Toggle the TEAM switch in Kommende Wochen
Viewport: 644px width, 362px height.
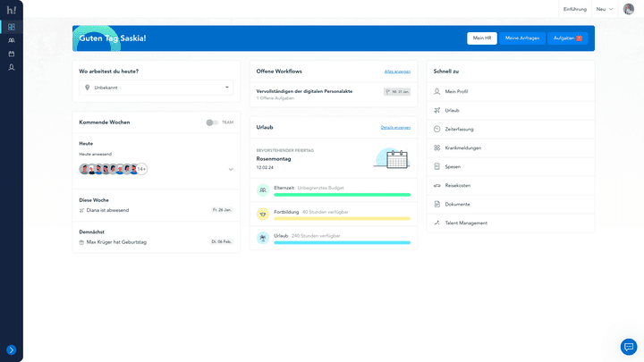211,122
